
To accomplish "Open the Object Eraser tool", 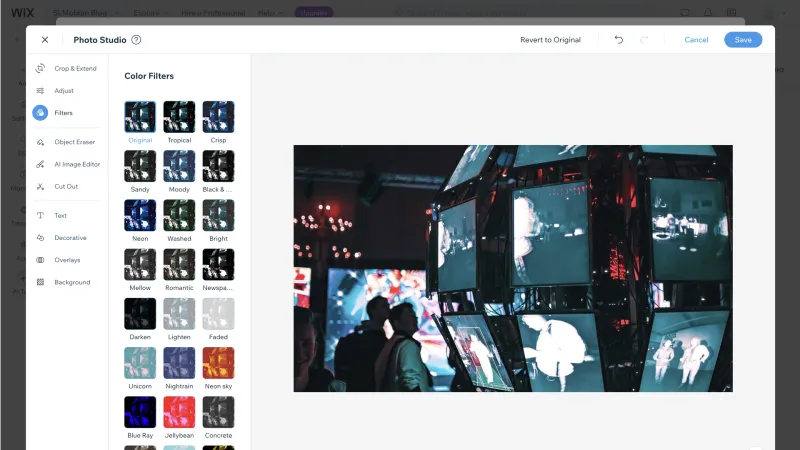I will pyautogui.click(x=65, y=142).
